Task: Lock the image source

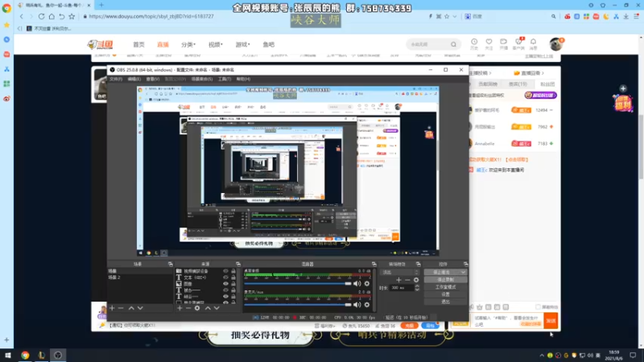Action: click(233, 284)
